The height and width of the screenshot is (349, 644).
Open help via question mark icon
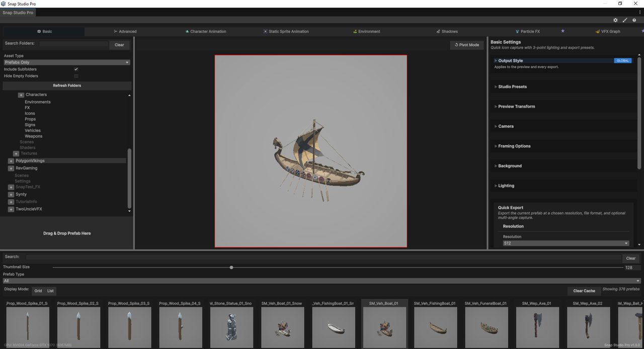634,20
